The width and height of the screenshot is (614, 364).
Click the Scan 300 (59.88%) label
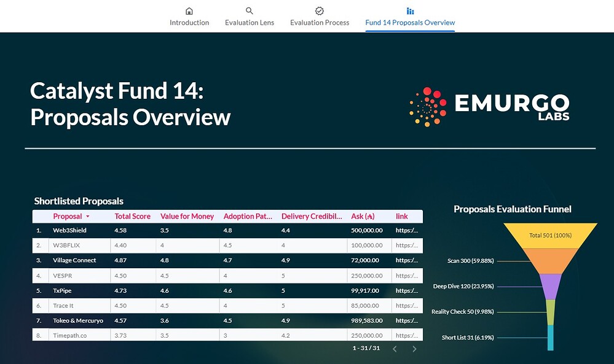tap(470, 261)
